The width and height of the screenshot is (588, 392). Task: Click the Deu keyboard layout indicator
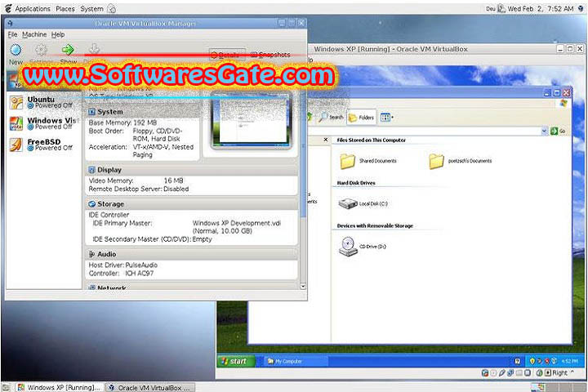tap(491, 8)
